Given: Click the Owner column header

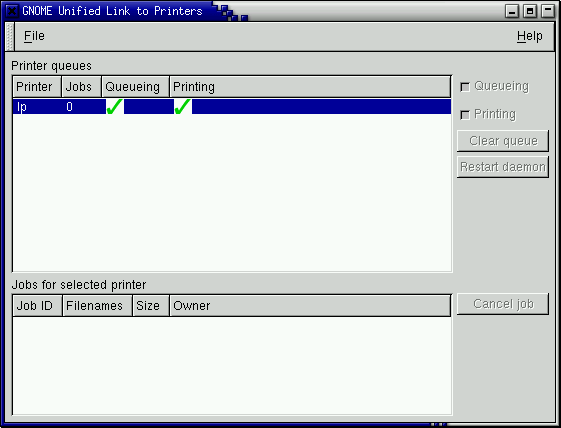Looking at the screenshot, I should coord(310,306).
